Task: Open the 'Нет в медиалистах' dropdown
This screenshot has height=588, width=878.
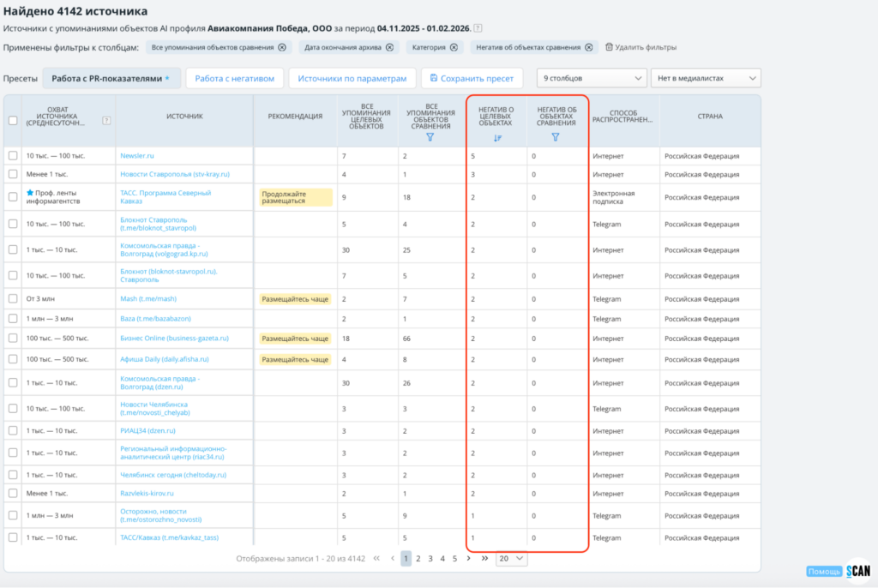Action: coord(705,77)
